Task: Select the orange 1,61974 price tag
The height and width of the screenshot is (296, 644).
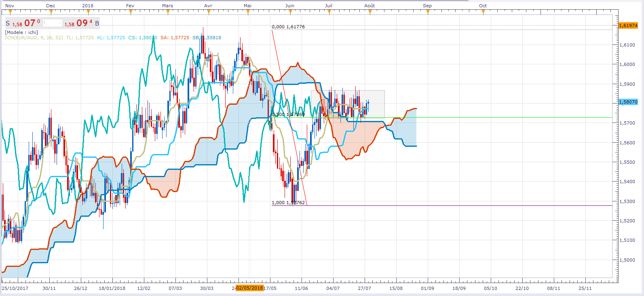Action: pos(628,25)
